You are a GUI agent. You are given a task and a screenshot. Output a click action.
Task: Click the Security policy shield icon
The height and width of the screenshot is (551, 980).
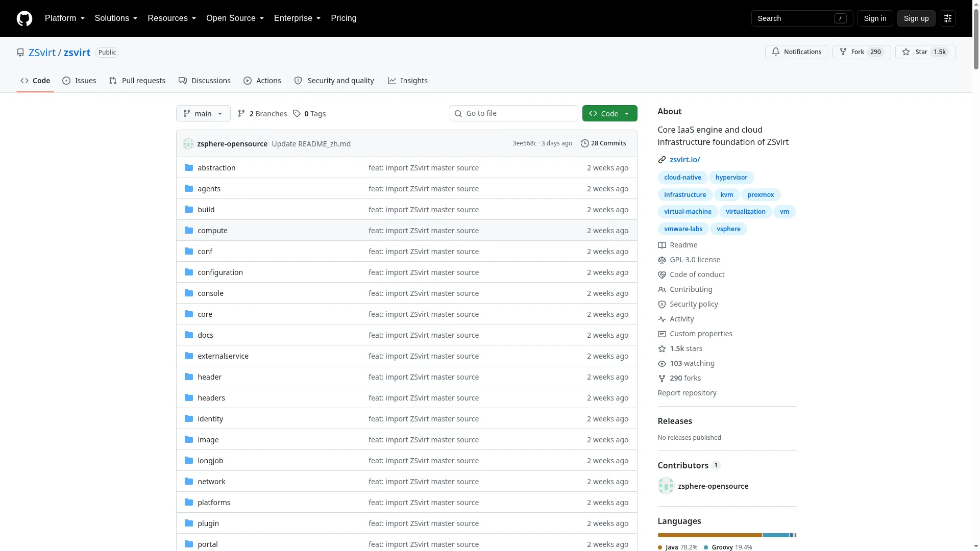pos(662,304)
